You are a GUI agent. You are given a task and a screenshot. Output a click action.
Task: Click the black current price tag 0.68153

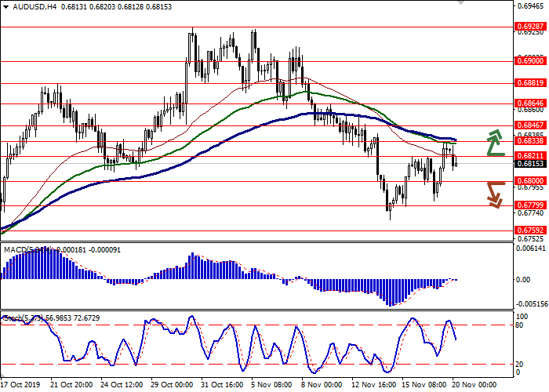529,164
